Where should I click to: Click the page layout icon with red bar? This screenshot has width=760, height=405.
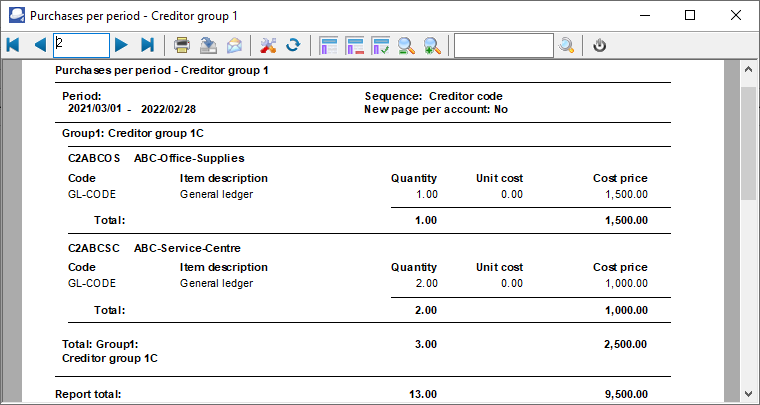(355, 46)
